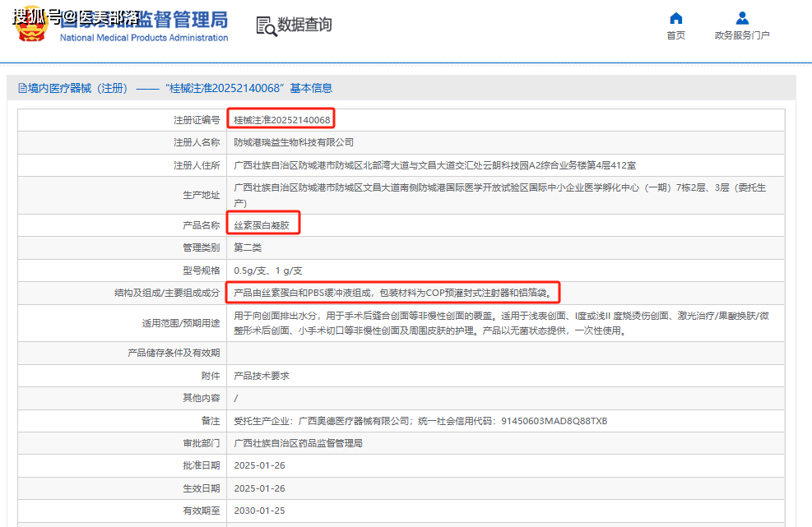Open the 首页 text link
Screen dimensions: 812x527
(675, 35)
